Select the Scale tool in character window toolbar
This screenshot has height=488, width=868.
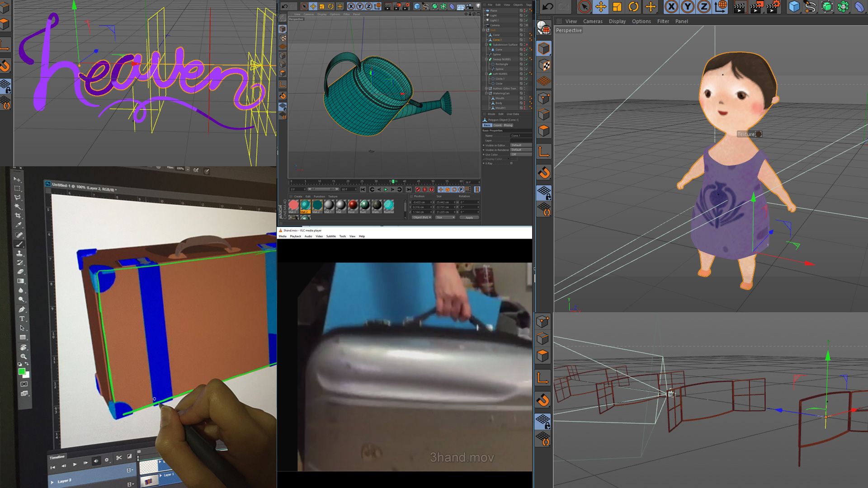click(617, 6)
